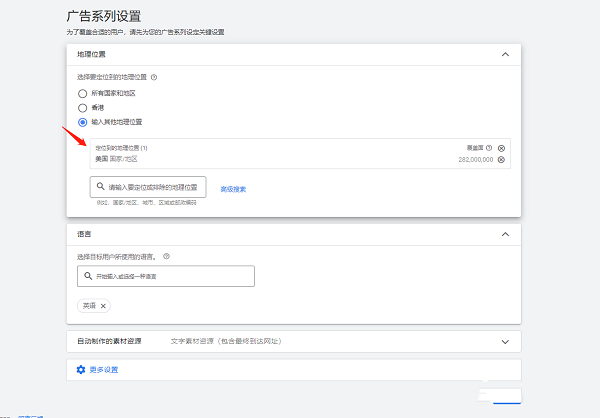Click the search magnifier in language field
The image size is (600, 418).
click(87, 276)
